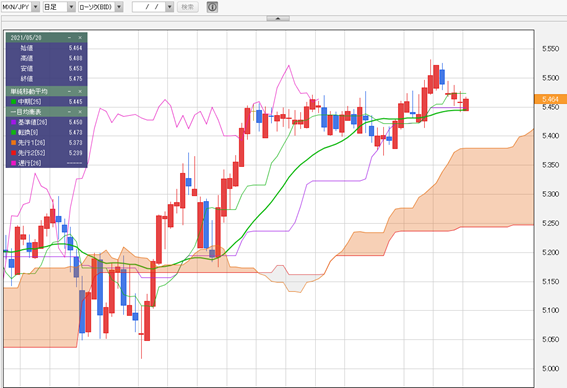Screen dimensions: 567x388
Task: Open the chart information icon
Action: (212, 7)
